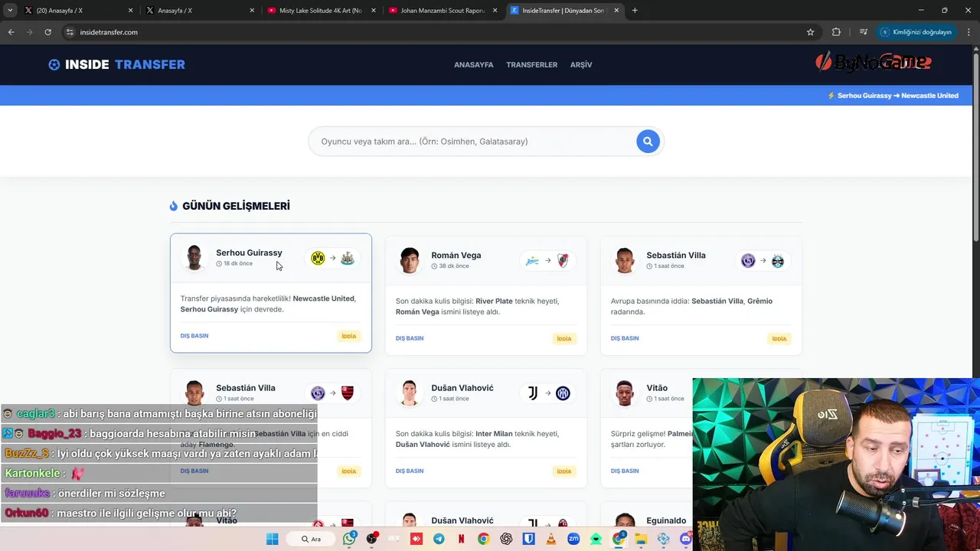980x551 pixels.
Task: Open ANASAYFA in the site navigation
Action: point(473,65)
